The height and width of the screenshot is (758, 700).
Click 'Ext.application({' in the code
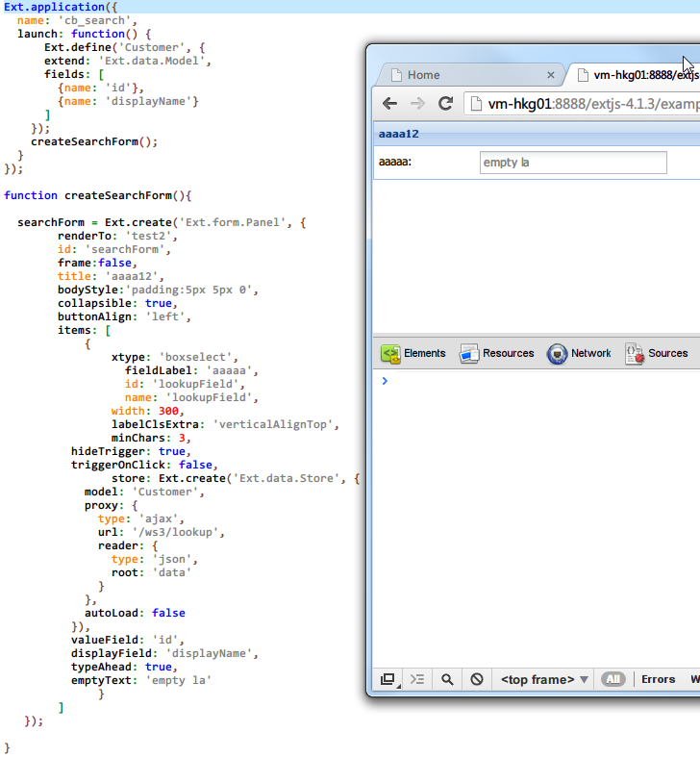pyautogui.click(x=61, y=7)
